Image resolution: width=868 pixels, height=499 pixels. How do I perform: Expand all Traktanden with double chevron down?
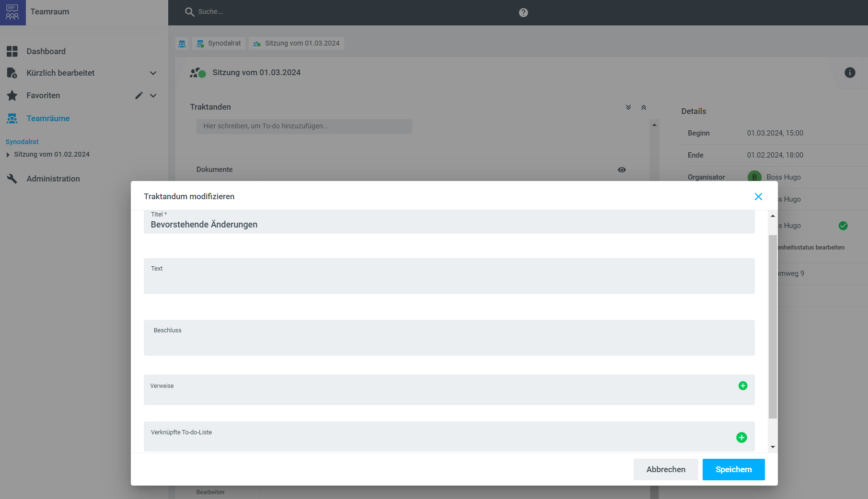point(628,107)
